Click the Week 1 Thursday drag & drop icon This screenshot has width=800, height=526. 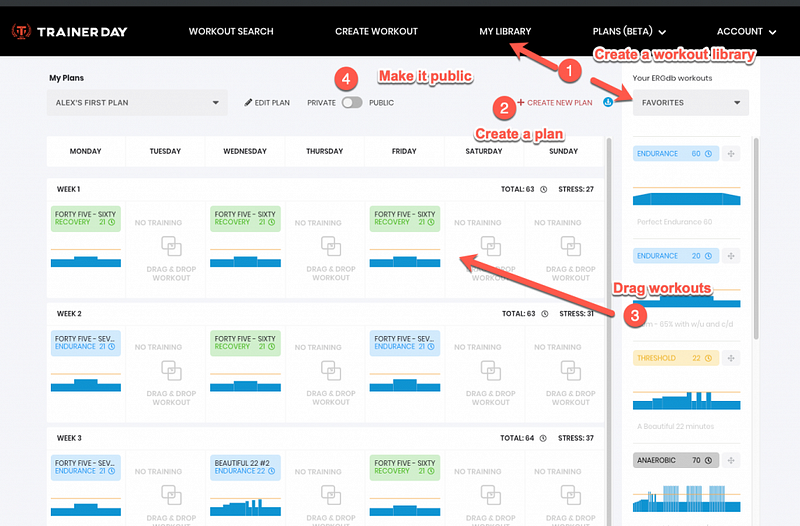coord(331,246)
